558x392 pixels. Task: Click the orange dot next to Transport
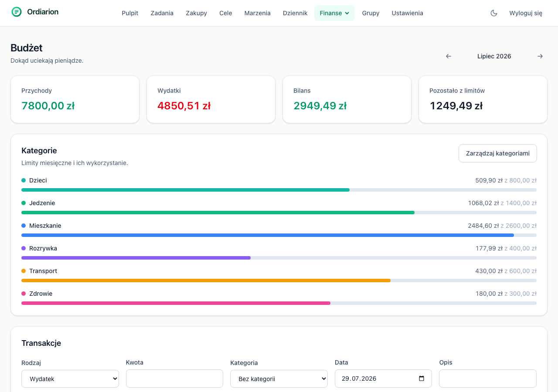pyautogui.click(x=24, y=271)
